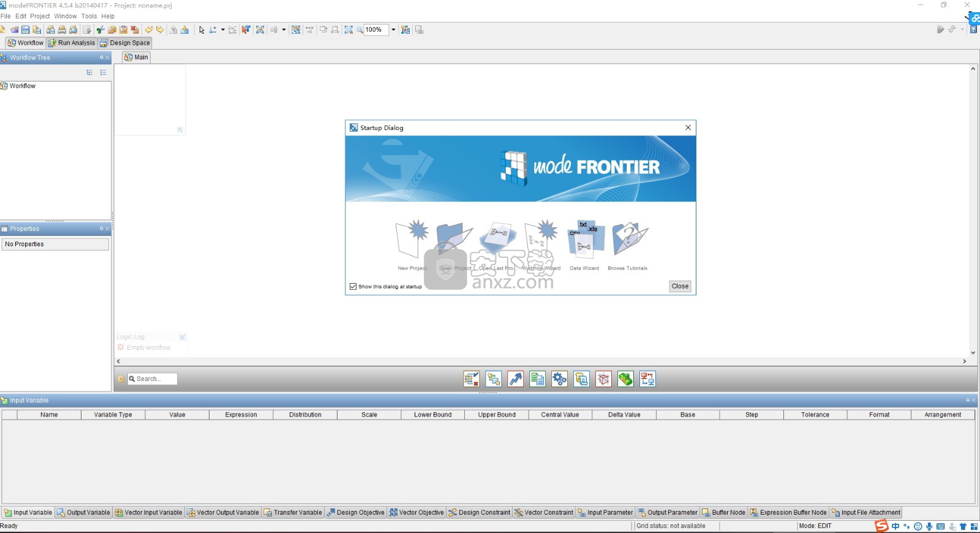The height and width of the screenshot is (533, 980).
Task: Click the Browse Tutorials icon
Action: pyautogui.click(x=629, y=240)
